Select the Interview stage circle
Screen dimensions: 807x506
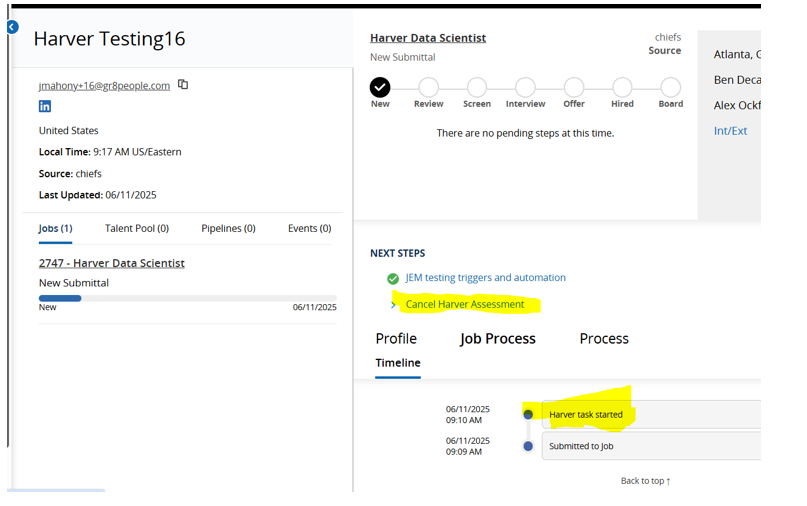[525, 88]
